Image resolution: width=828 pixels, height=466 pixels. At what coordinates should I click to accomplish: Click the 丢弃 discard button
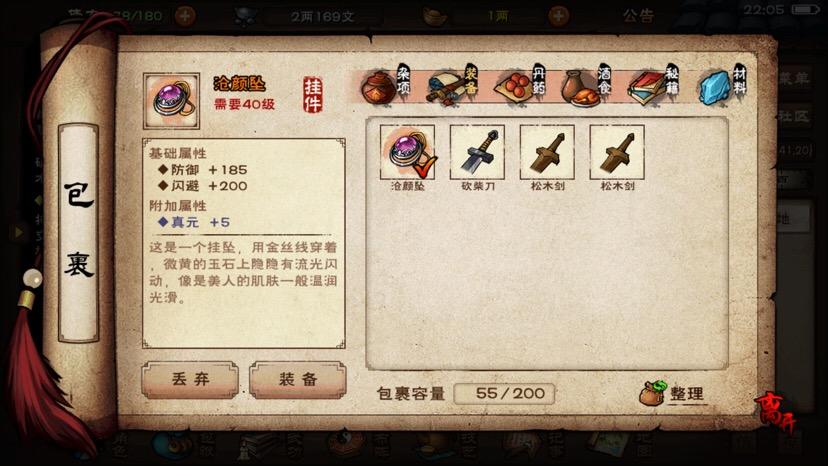click(x=190, y=379)
